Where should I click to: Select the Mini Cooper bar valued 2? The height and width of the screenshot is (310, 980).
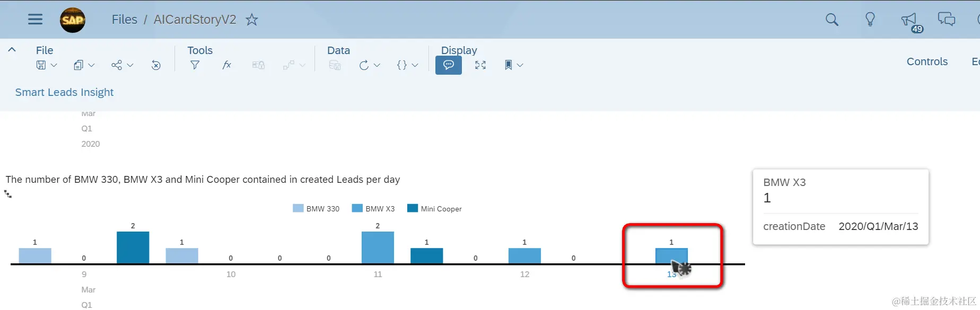pos(133,247)
